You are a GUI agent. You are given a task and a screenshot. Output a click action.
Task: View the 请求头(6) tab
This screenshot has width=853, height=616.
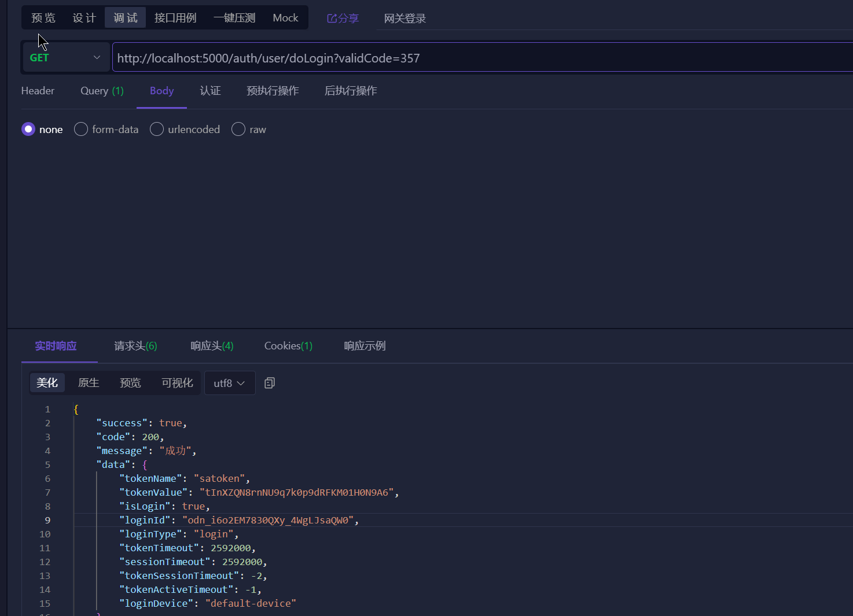(135, 346)
